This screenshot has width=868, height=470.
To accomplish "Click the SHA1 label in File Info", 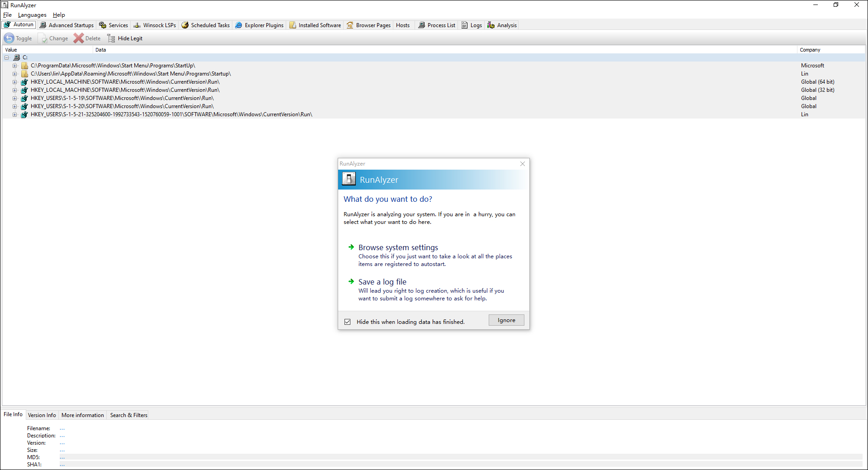I will tap(34, 465).
